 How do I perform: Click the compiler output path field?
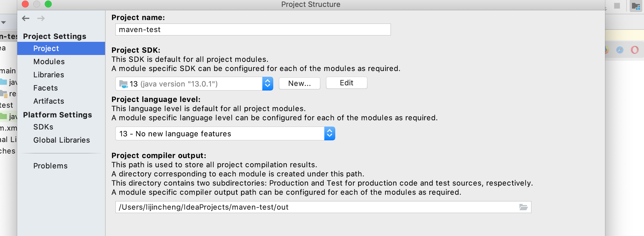[323, 207]
